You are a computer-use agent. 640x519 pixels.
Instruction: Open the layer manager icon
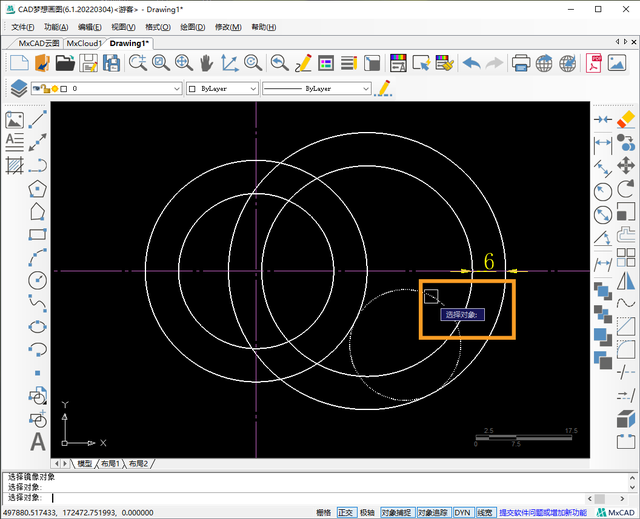tap(18, 88)
